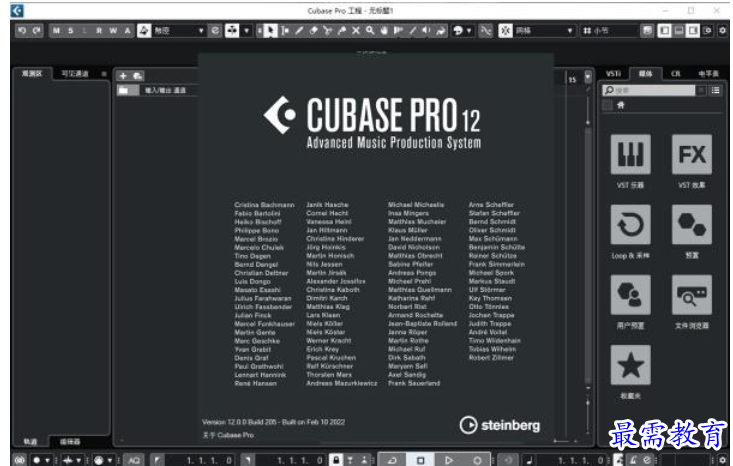Click Cycle loop button in the transport
The image size is (733, 466).
click(x=392, y=460)
